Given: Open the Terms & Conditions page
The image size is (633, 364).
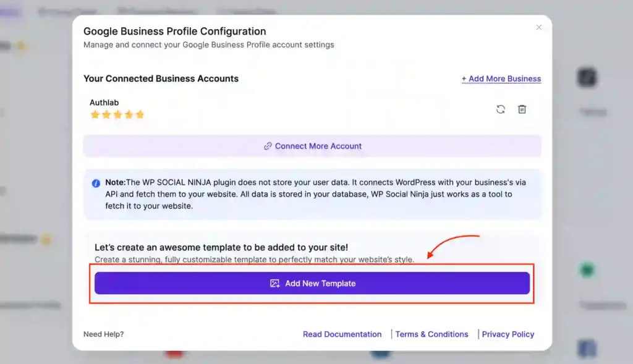Looking at the screenshot, I should pyautogui.click(x=431, y=334).
